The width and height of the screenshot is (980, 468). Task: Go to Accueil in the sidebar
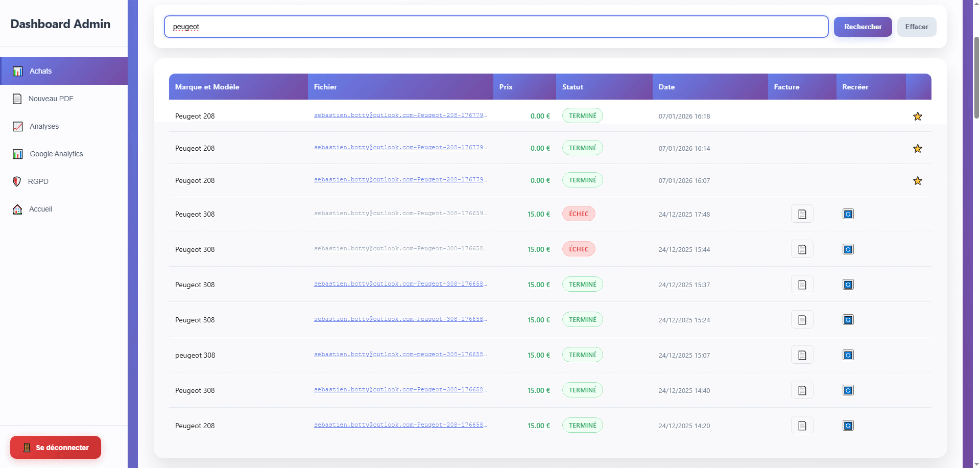tap(64, 209)
